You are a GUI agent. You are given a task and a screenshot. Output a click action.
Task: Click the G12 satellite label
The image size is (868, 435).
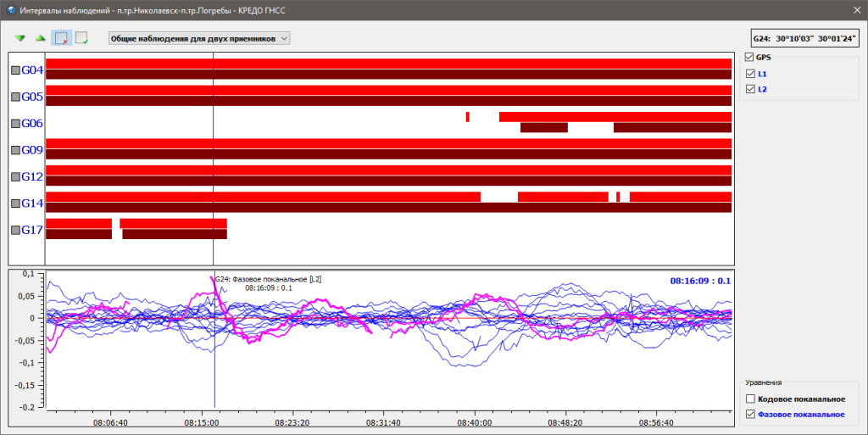[32, 176]
